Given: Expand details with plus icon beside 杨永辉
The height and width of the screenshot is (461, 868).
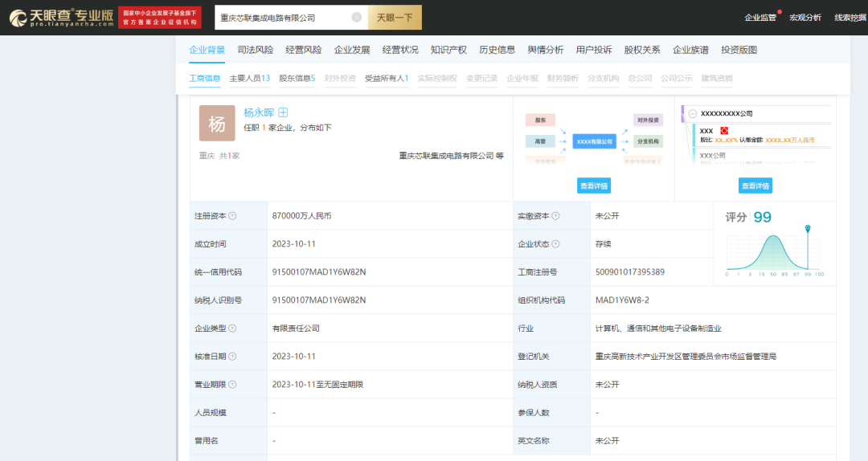Looking at the screenshot, I should coord(283,113).
